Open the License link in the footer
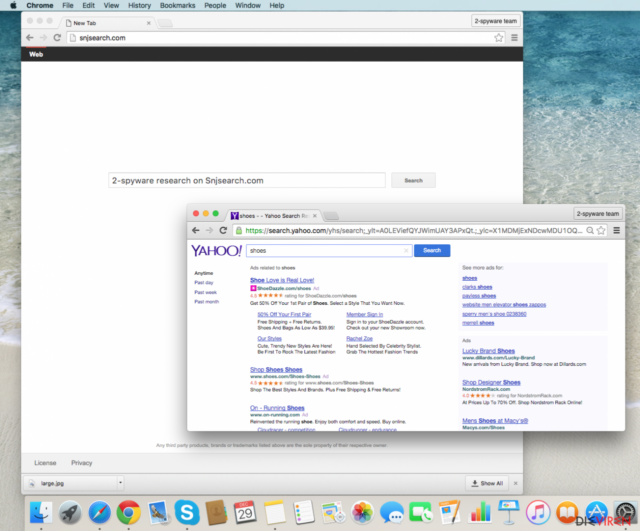 pyautogui.click(x=45, y=463)
